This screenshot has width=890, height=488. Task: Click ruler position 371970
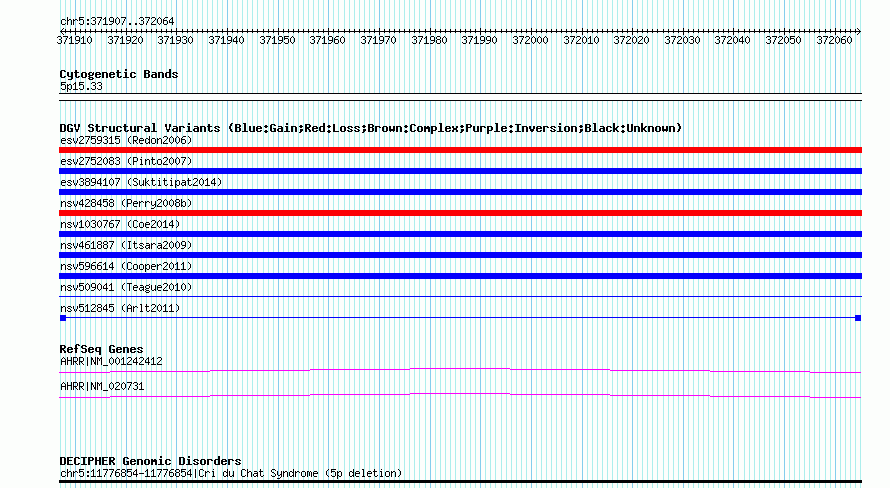tap(379, 40)
